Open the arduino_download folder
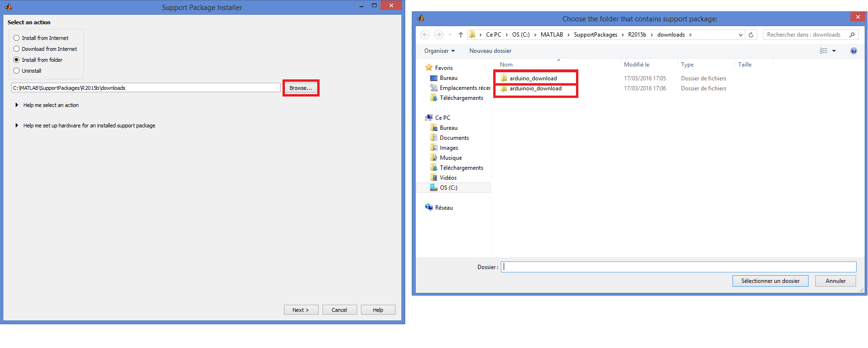The height and width of the screenshot is (348, 868). point(533,78)
